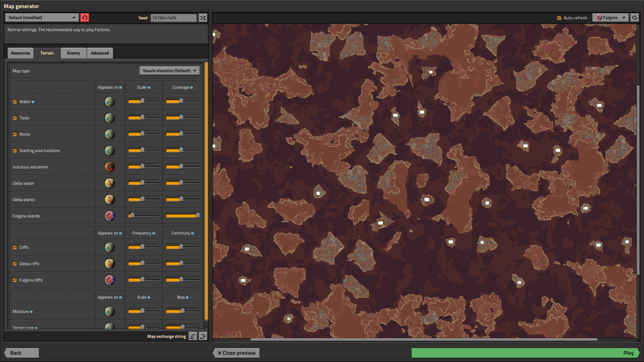Disable the Cliffs checkbox

coord(15,247)
